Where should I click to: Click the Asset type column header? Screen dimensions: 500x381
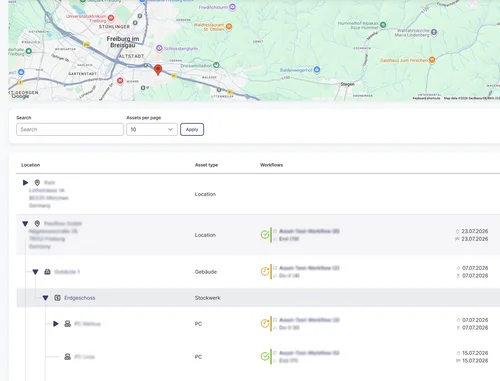pyautogui.click(x=206, y=165)
